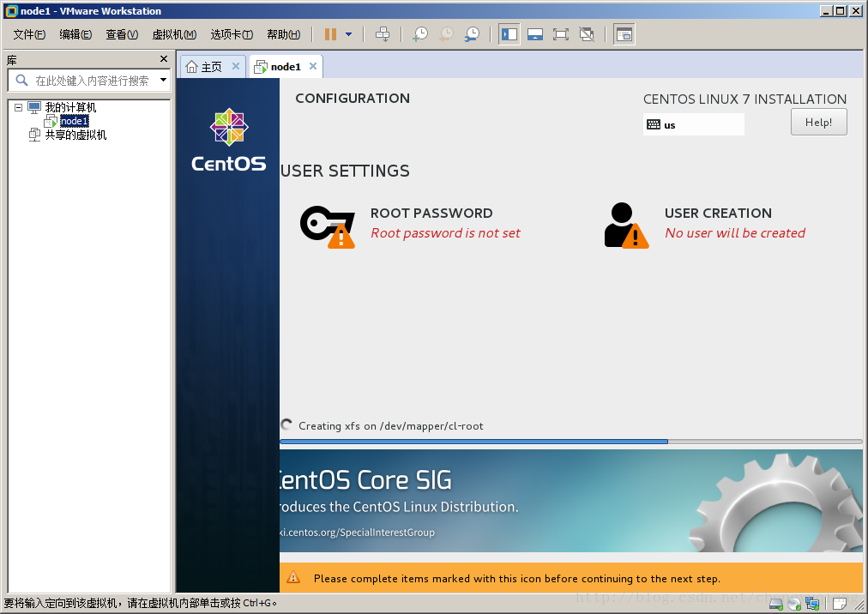The height and width of the screenshot is (614, 868).
Task: Close the node1 tab
Action: [x=313, y=66]
